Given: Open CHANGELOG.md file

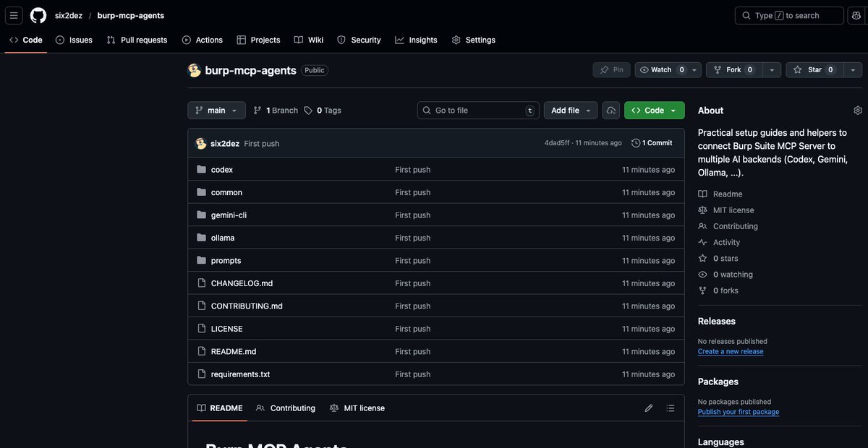Looking at the screenshot, I should [x=242, y=283].
